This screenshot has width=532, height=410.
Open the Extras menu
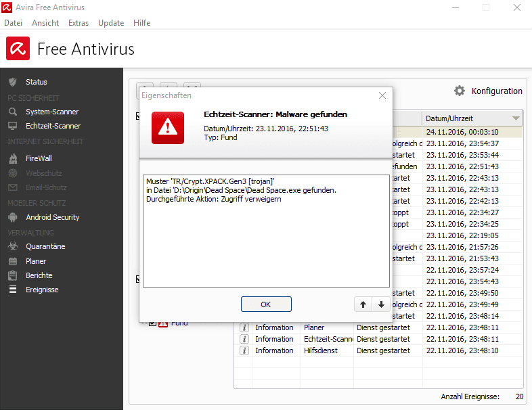pos(79,23)
